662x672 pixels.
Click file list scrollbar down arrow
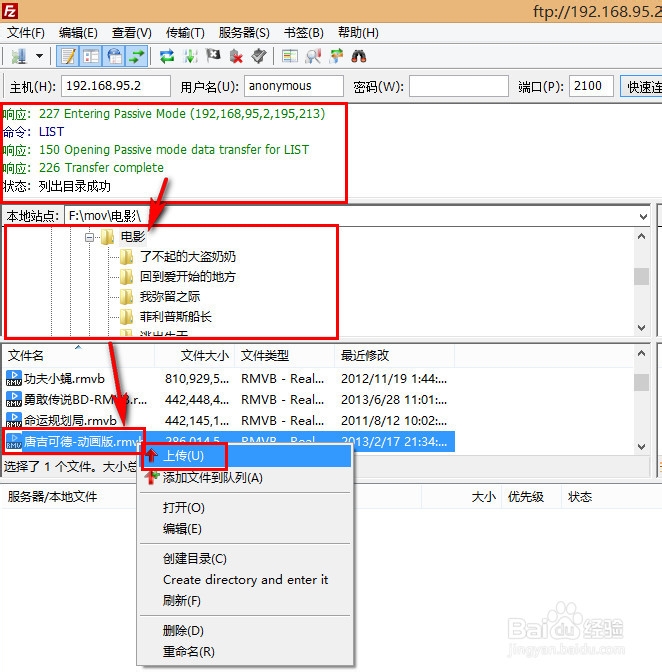641,447
